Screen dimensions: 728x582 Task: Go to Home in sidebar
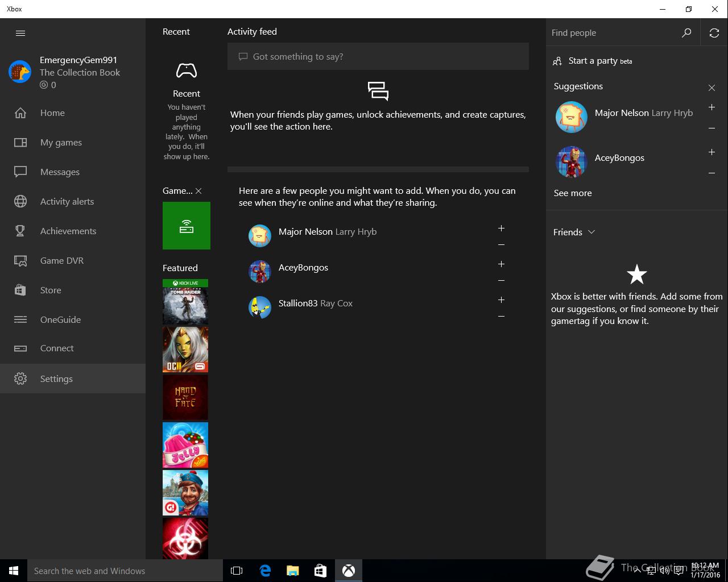pos(73,113)
